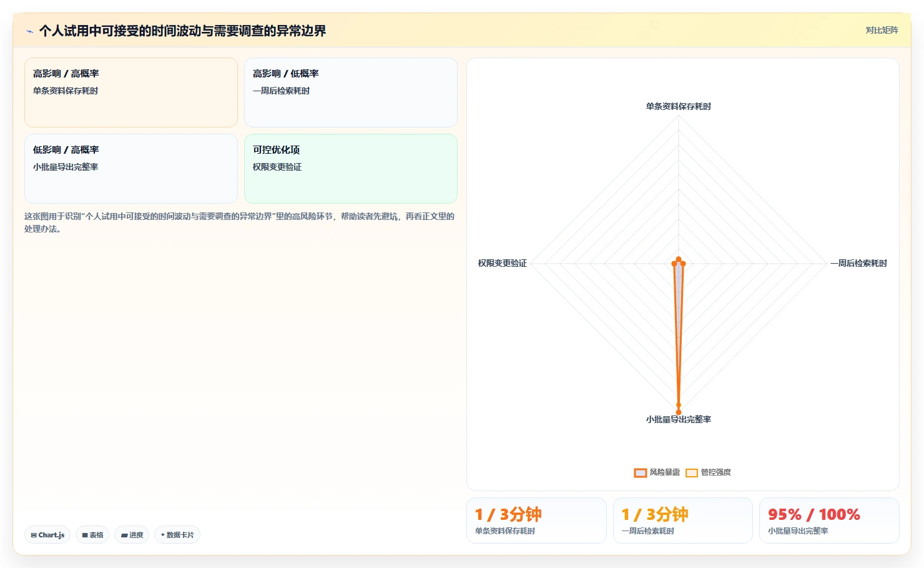The image size is (924, 568).
Task: Click the 表格 tag chip
Action: tap(92, 535)
